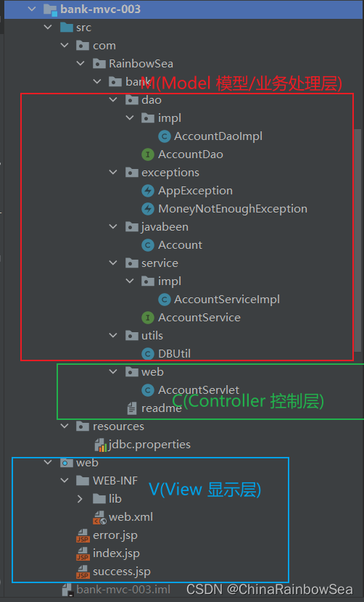
Task: Click the AppException exception class icon
Action: 148,191
